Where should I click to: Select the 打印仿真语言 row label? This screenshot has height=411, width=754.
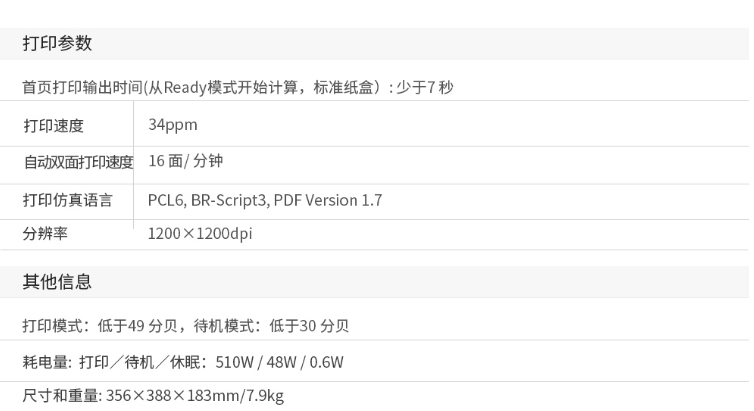(67, 200)
